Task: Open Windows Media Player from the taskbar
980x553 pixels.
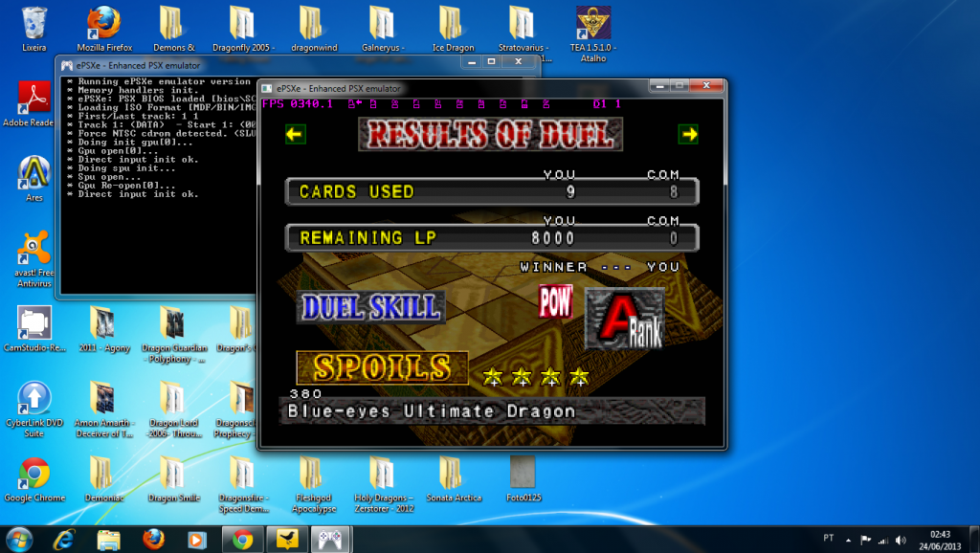Action: (x=197, y=540)
